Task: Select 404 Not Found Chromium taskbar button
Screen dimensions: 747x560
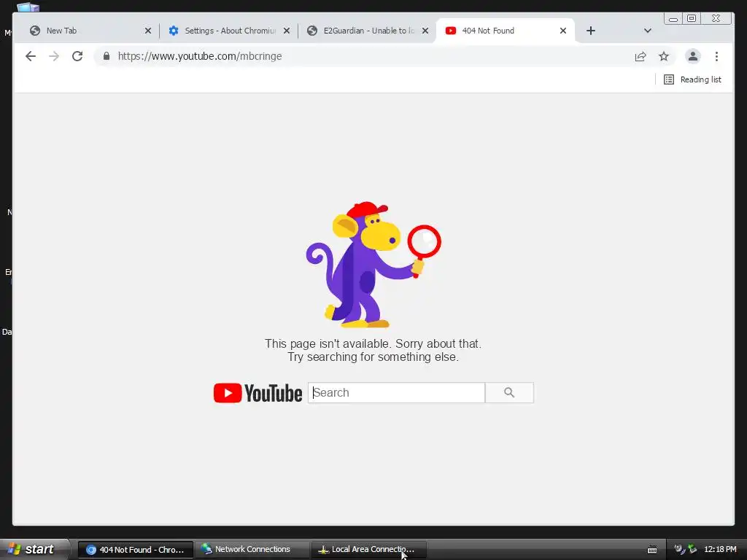Action: (x=135, y=550)
